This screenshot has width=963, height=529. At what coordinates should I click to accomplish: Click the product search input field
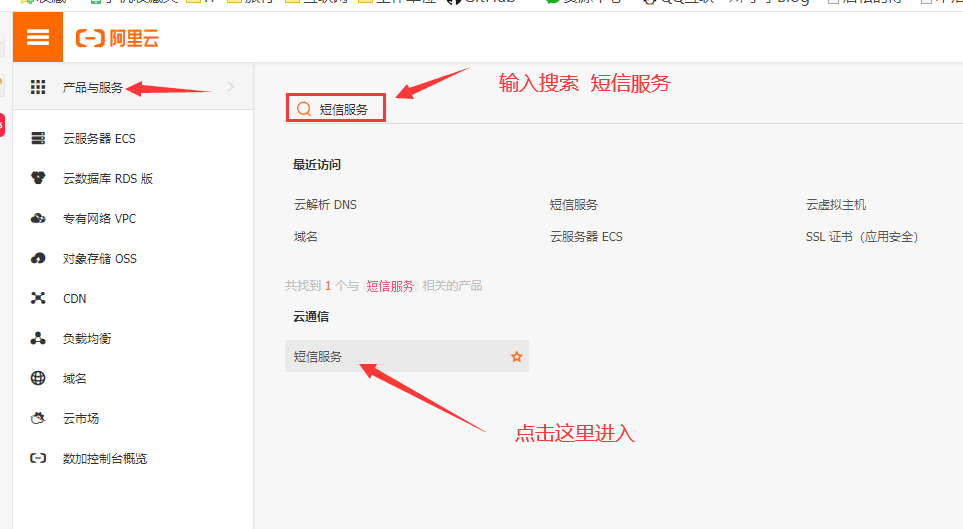(345, 109)
